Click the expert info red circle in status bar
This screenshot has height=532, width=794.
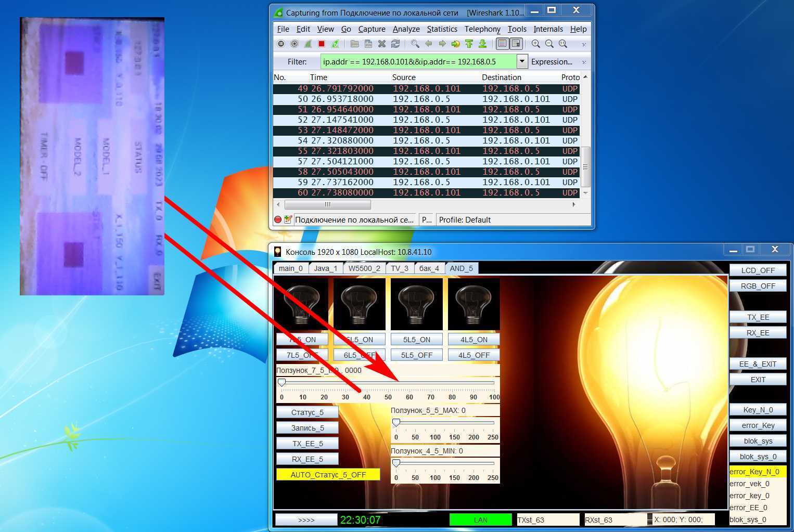(278, 219)
